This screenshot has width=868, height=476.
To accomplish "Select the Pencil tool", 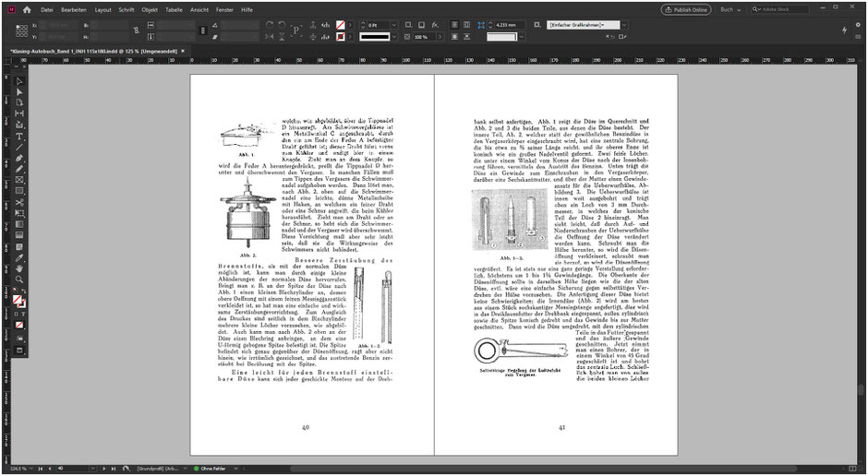I will point(19,169).
